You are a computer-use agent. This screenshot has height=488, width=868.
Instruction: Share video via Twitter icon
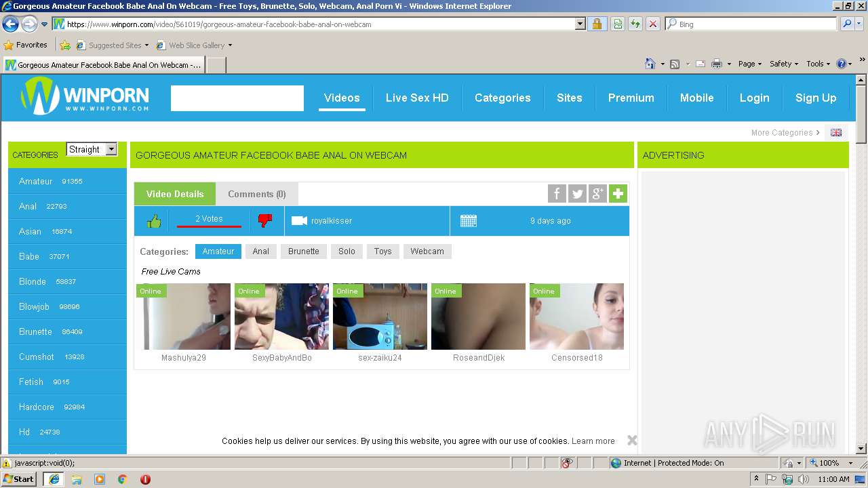pos(577,194)
